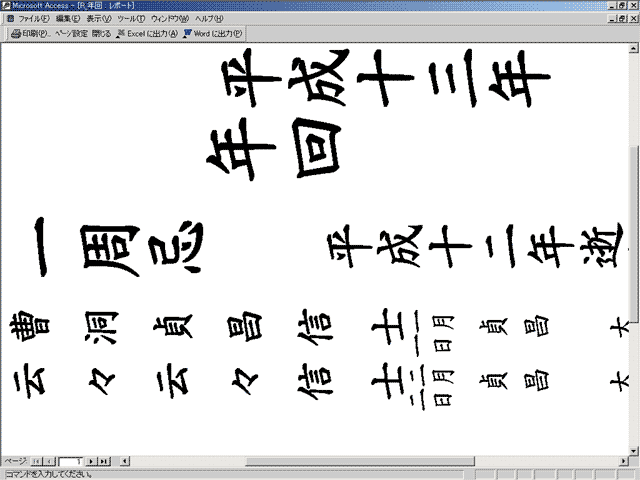Click the Access icon in title bar
The width and height of the screenshot is (640, 480).
tap(6, 5)
